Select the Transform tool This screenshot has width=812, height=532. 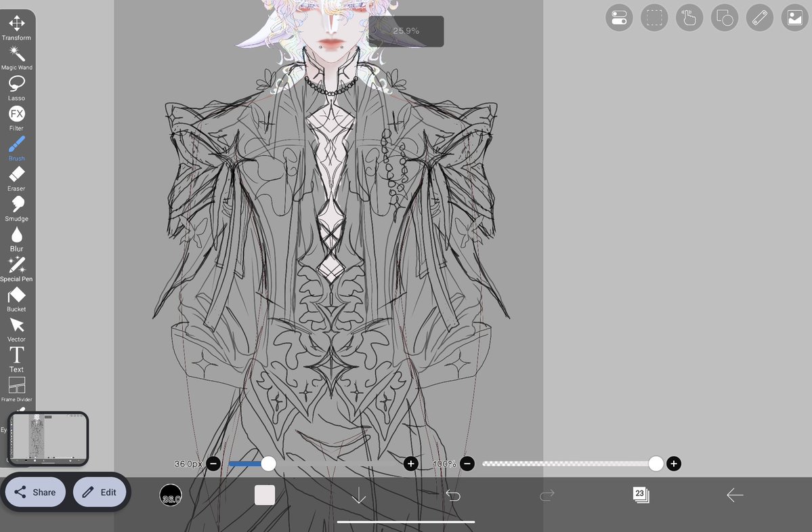pyautogui.click(x=16, y=28)
